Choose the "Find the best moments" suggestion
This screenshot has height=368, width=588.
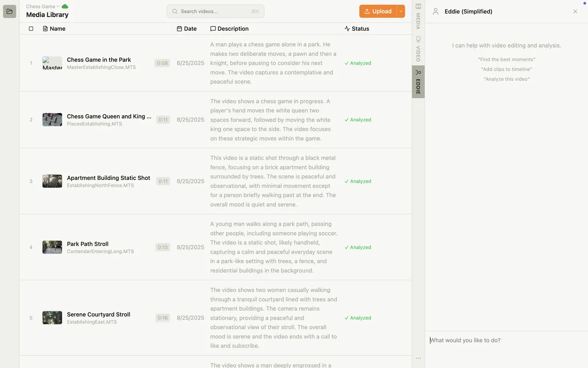(x=506, y=59)
